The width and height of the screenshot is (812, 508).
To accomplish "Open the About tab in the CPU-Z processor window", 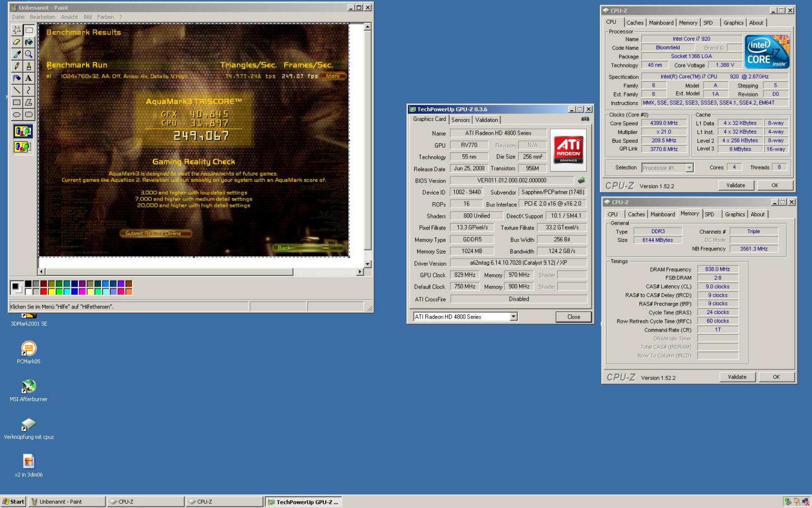I will [756, 23].
